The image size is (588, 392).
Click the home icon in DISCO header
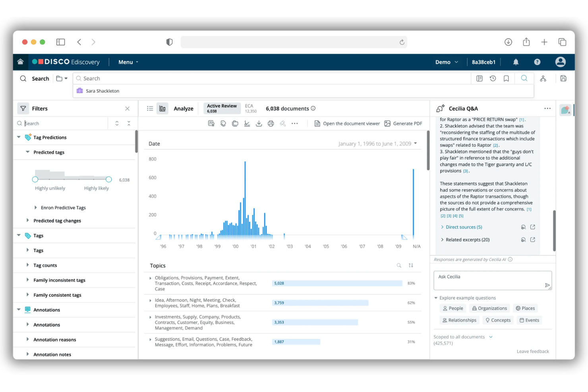20,62
